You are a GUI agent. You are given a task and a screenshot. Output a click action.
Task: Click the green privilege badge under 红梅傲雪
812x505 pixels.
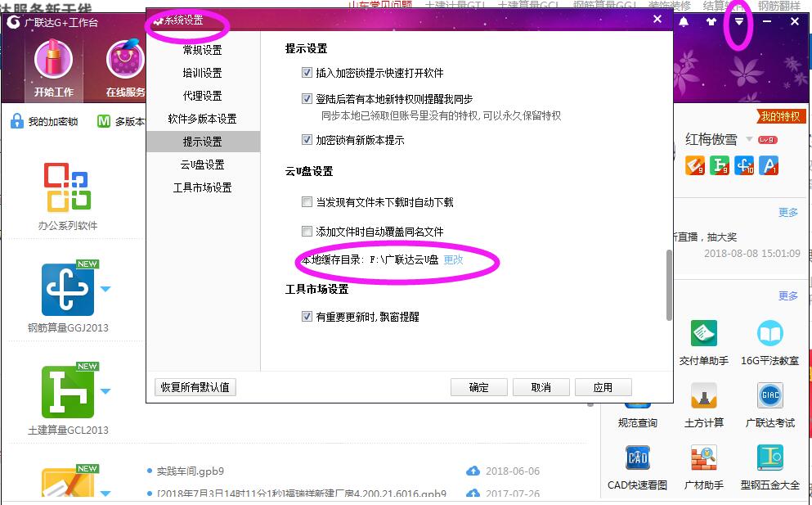tap(720, 165)
